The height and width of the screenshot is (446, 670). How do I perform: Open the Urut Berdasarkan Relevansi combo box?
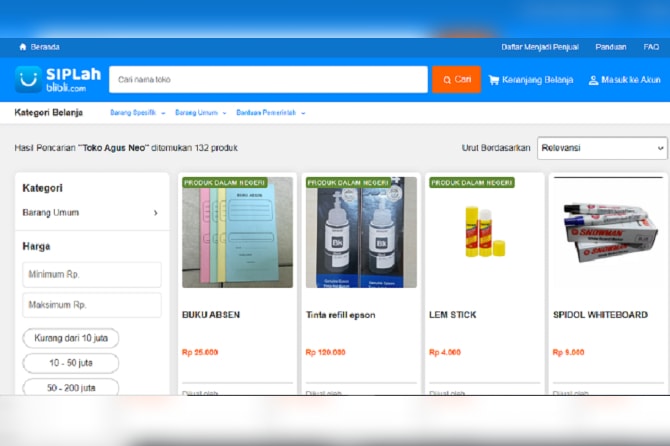[602, 148]
